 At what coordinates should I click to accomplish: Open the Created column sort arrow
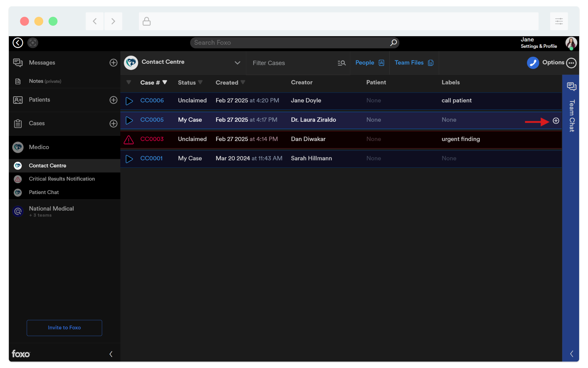pyautogui.click(x=243, y=82)
